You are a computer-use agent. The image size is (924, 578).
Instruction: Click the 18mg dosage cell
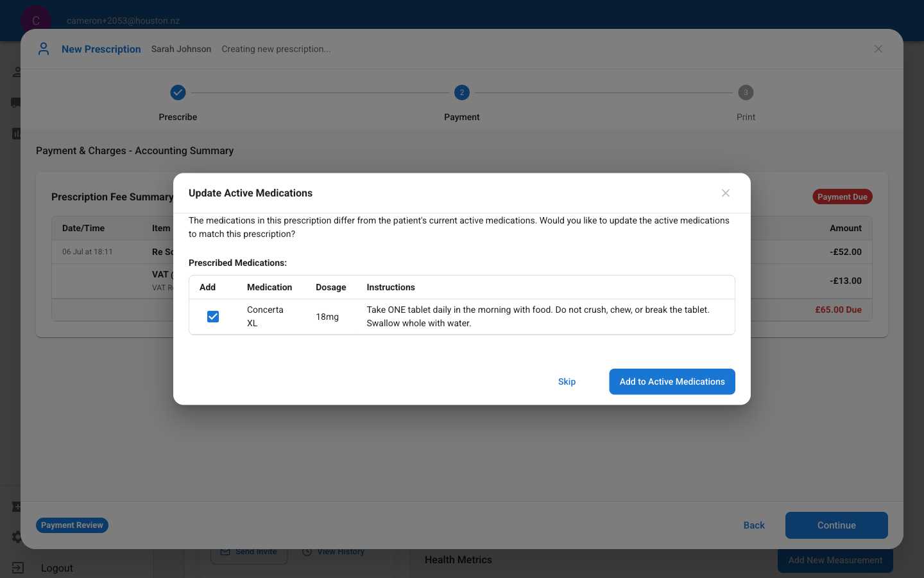[x=327, y=317]
